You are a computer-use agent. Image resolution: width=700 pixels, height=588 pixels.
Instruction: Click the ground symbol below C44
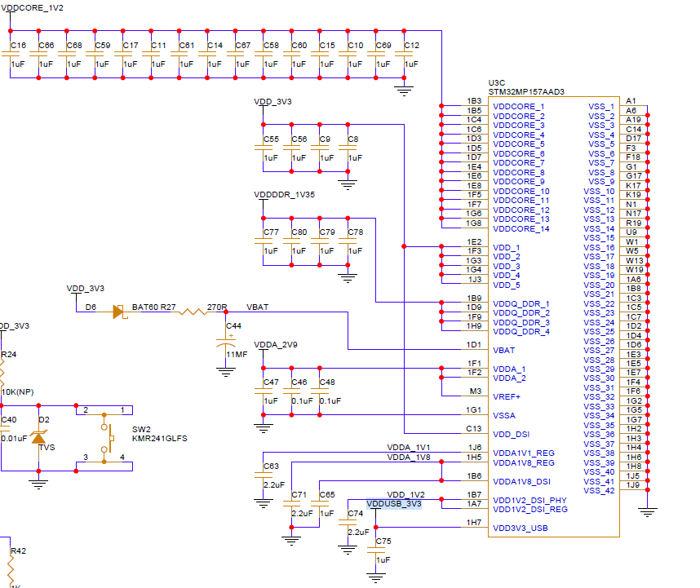click(x=226, y=372)
